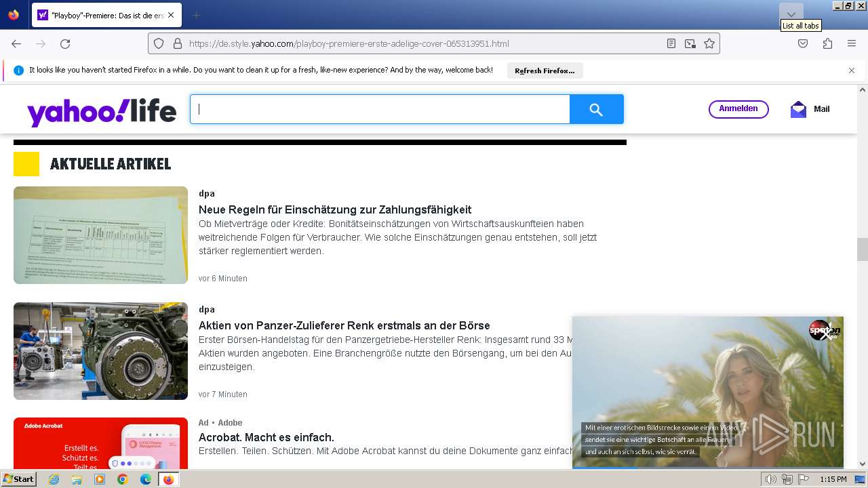Open the Renk tank gearbox thumbnail
Viewport: 868px width, 488px height.
point(100,351)
